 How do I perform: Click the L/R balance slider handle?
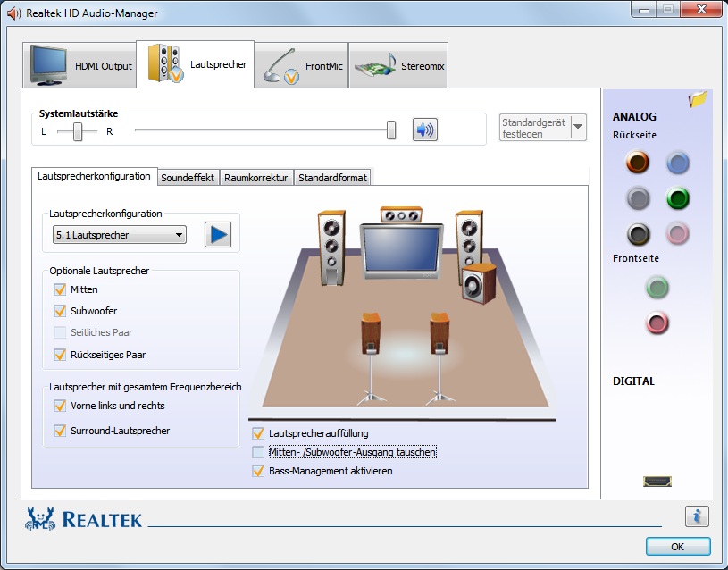click(x=78, y=131)
